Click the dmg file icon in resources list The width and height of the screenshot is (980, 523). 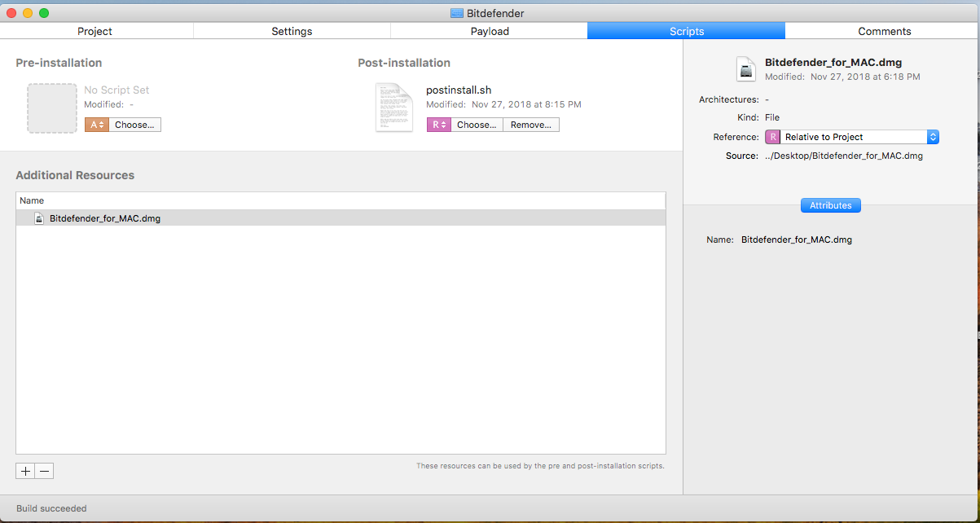(38, 218)
